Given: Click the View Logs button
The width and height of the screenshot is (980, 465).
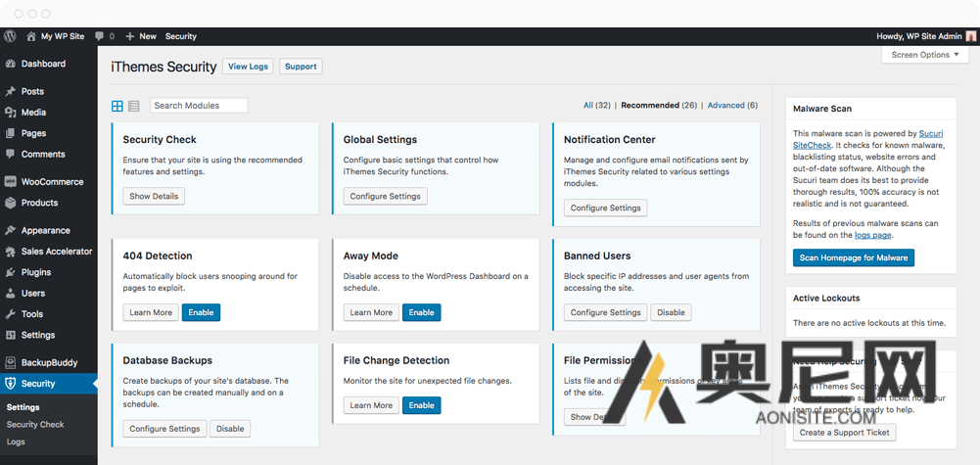Looking at the screenshot, I should click(248, 67).
